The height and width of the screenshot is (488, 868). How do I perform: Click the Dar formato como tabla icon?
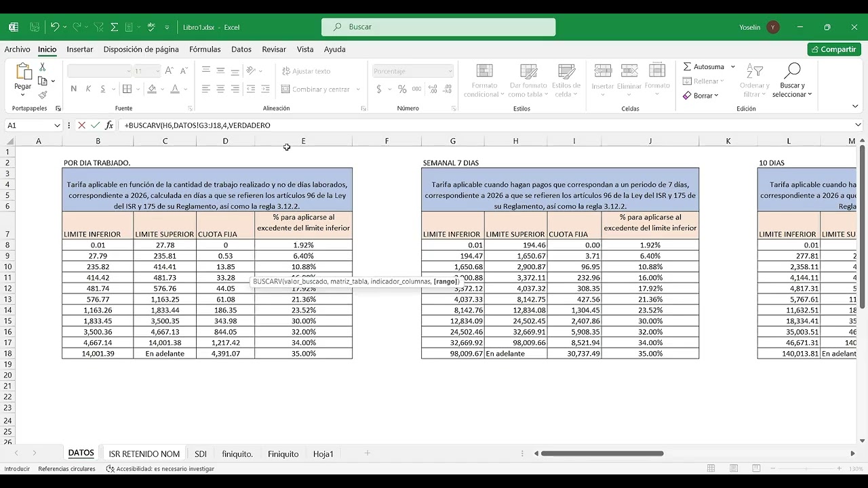[528, 71]
